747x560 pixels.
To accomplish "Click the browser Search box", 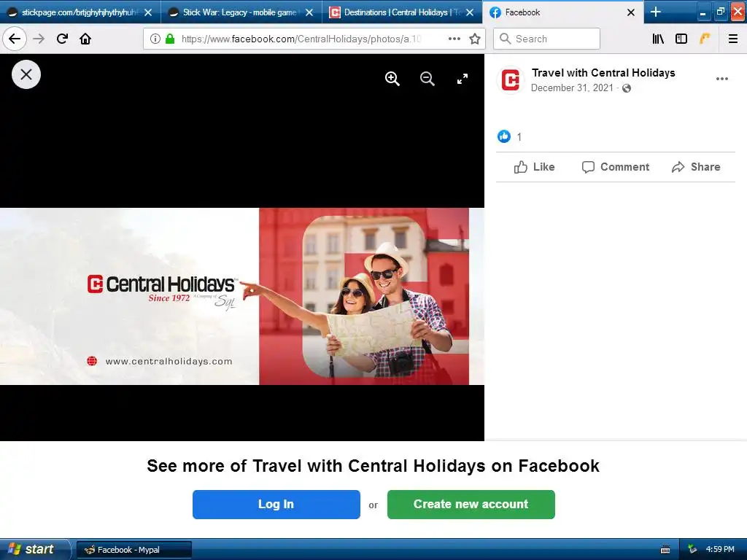I will click(546, 39).
